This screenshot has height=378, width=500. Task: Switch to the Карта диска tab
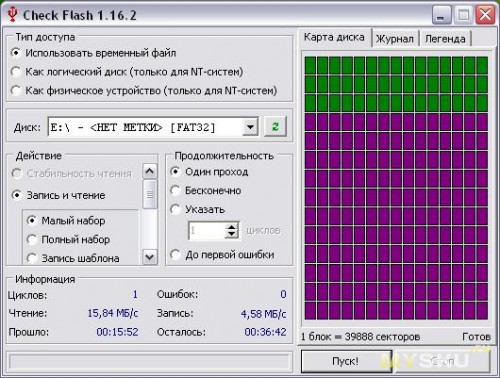point(334,37)
